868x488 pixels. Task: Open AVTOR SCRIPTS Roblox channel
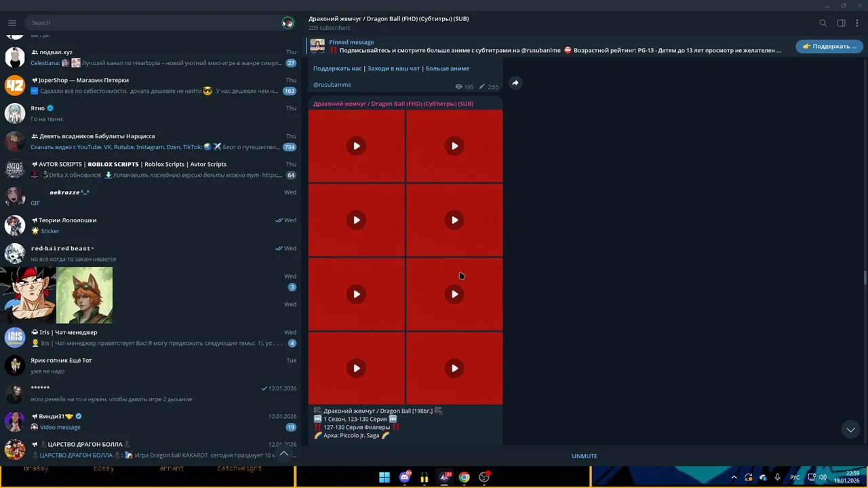151,169
